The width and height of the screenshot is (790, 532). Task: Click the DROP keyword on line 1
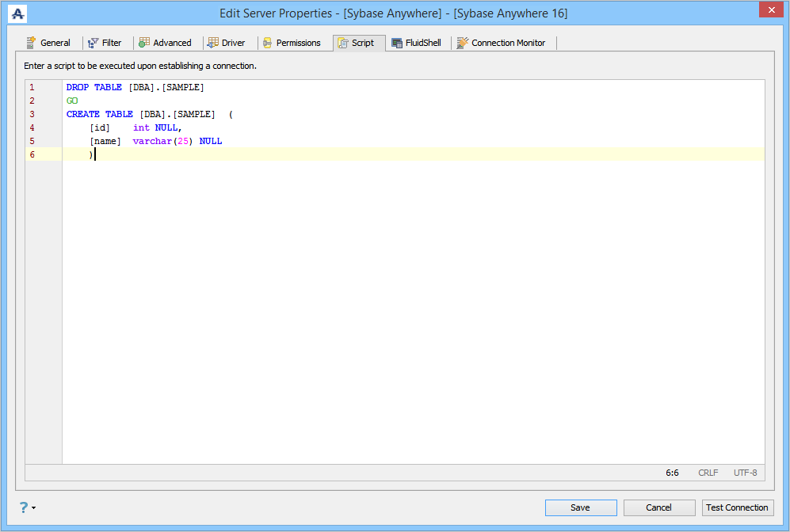coord(78,87)
